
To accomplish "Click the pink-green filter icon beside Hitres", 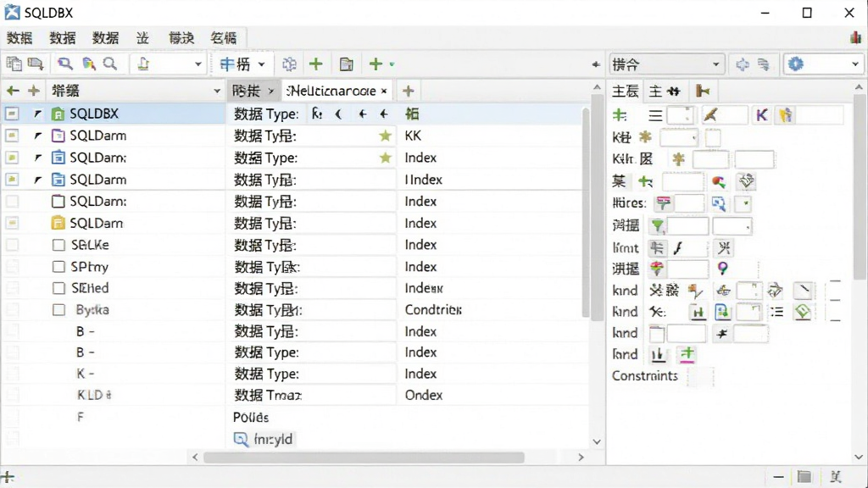I will tap(663, 203).
